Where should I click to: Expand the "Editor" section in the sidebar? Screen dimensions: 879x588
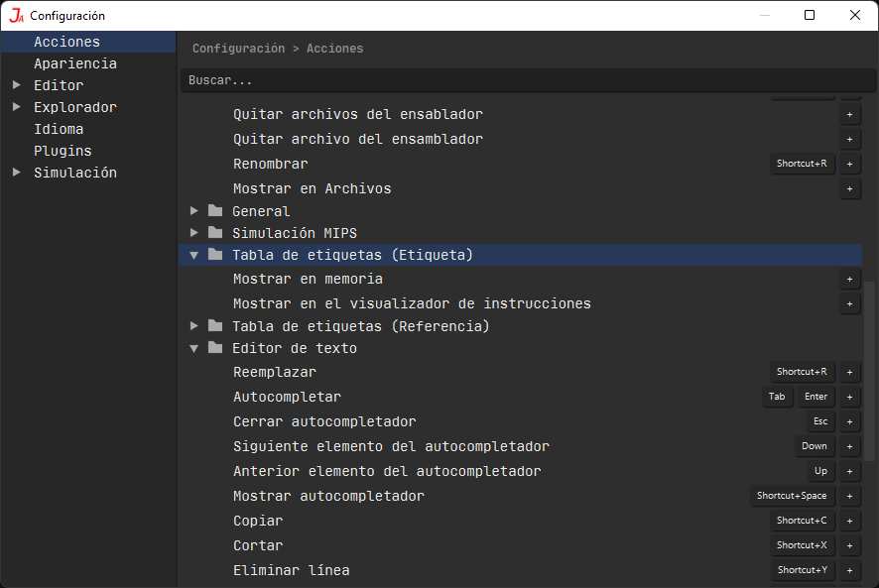pyautogui.click(x=16, y=85)
